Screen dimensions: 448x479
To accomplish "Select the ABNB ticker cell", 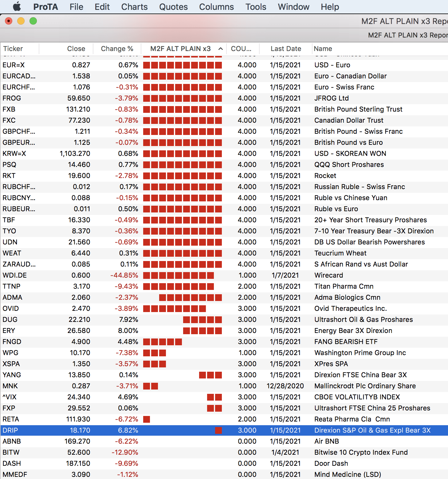I will pos(12,441).
